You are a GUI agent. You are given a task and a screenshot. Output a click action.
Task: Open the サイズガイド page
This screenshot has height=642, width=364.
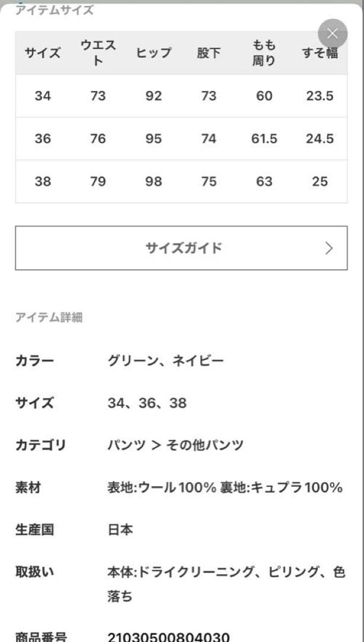coord(182,248)
